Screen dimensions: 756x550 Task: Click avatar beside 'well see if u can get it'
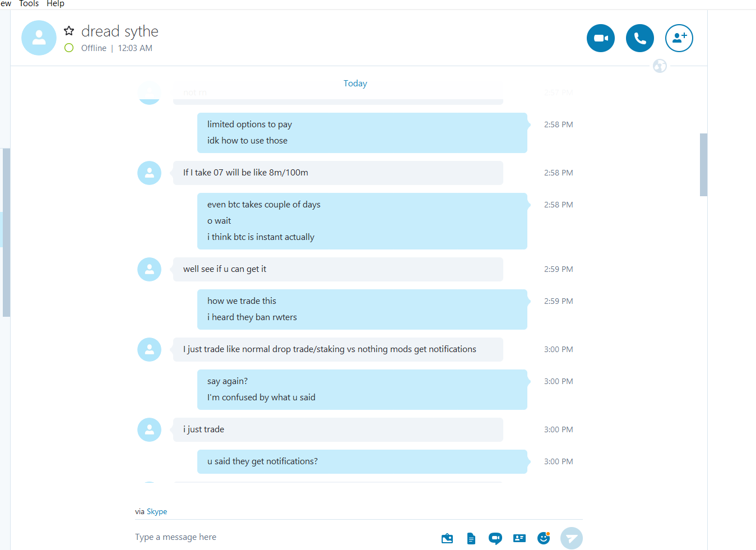(149, 269)
